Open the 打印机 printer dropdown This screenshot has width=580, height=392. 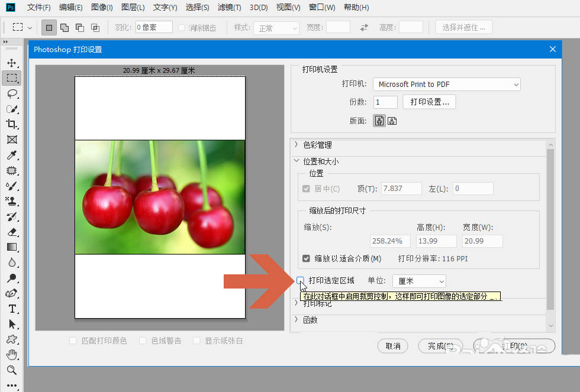coord(446,84)
